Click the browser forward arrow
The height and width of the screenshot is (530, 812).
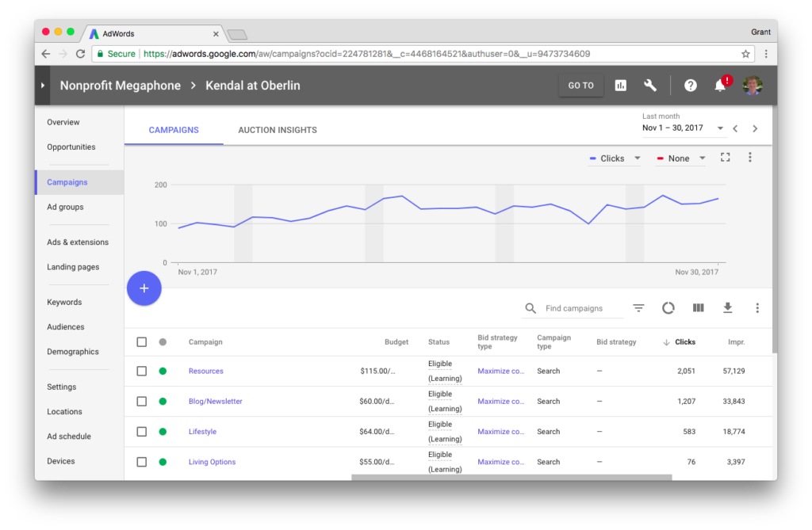(63, 54)
